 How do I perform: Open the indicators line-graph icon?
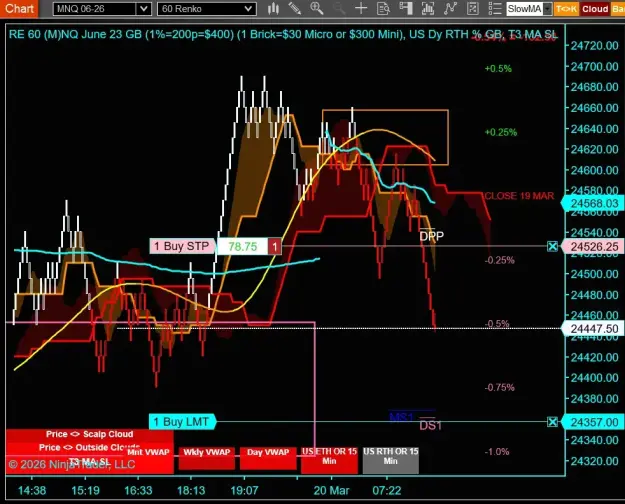pos(450,8)
